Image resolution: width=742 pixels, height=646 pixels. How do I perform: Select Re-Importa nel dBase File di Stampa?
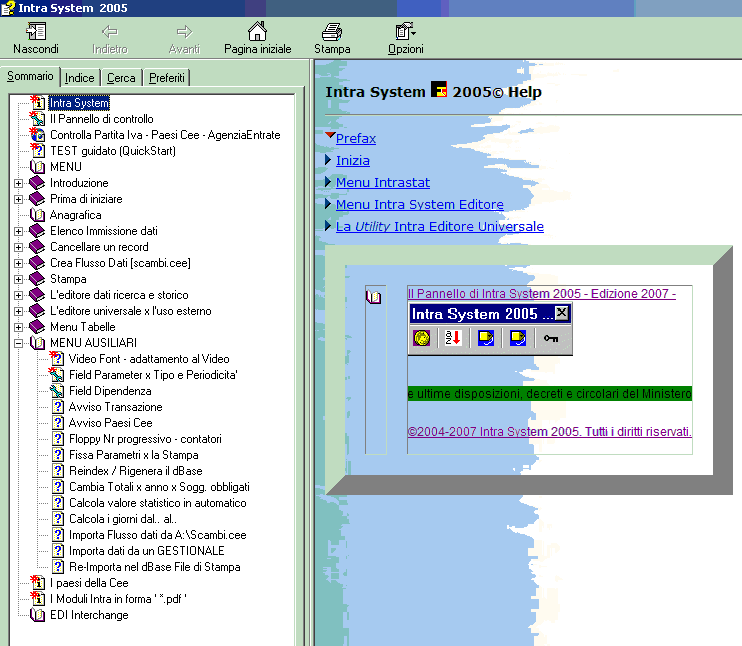155,567
